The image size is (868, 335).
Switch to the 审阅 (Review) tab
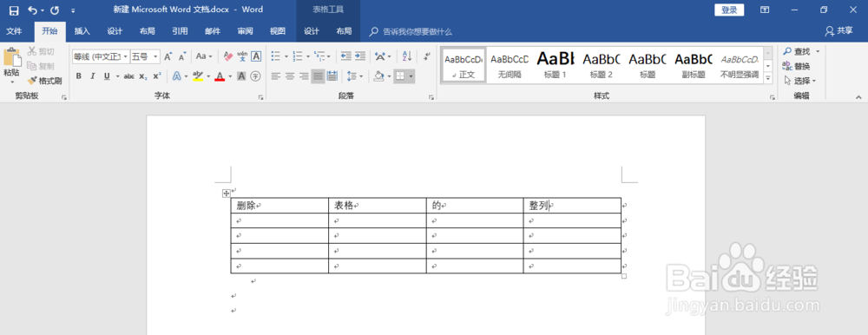(x=246, y=31)
